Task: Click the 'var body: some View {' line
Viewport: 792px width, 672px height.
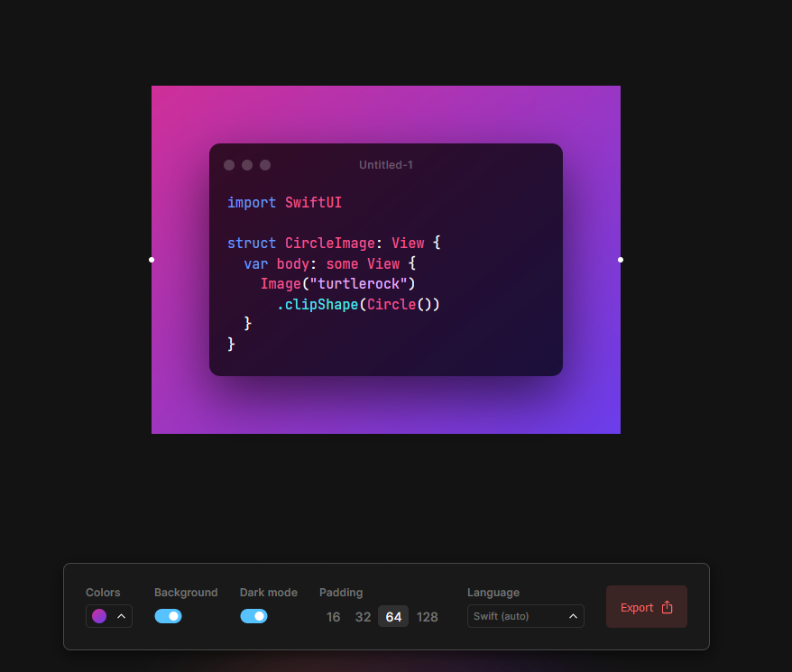Action: (330, 263)
